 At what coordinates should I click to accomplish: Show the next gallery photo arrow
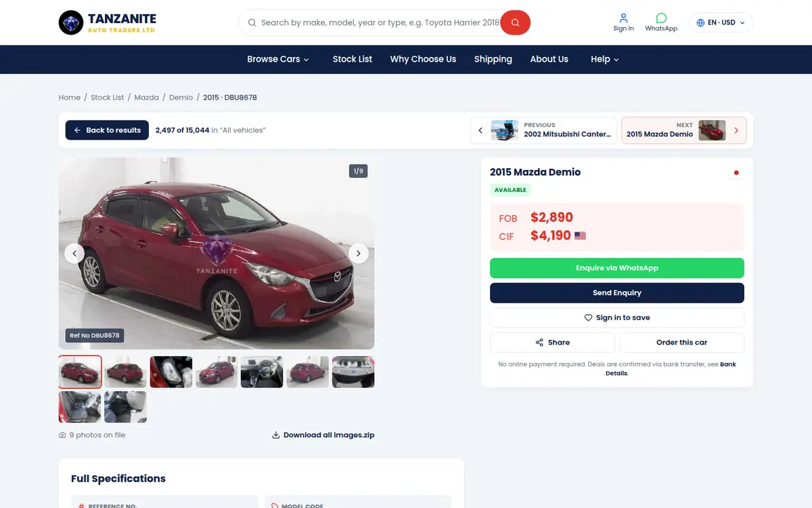[359, 253]
